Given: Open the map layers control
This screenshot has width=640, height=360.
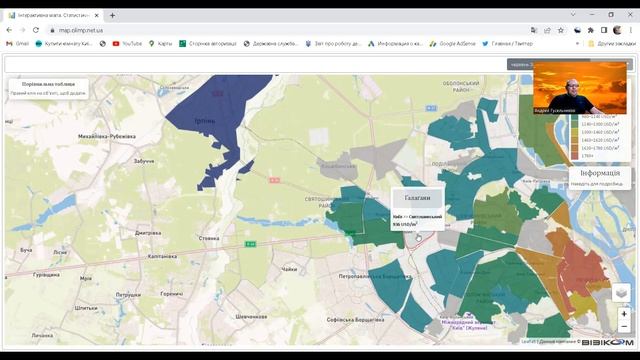Looking at the screenshot, I should pos(621,293).
